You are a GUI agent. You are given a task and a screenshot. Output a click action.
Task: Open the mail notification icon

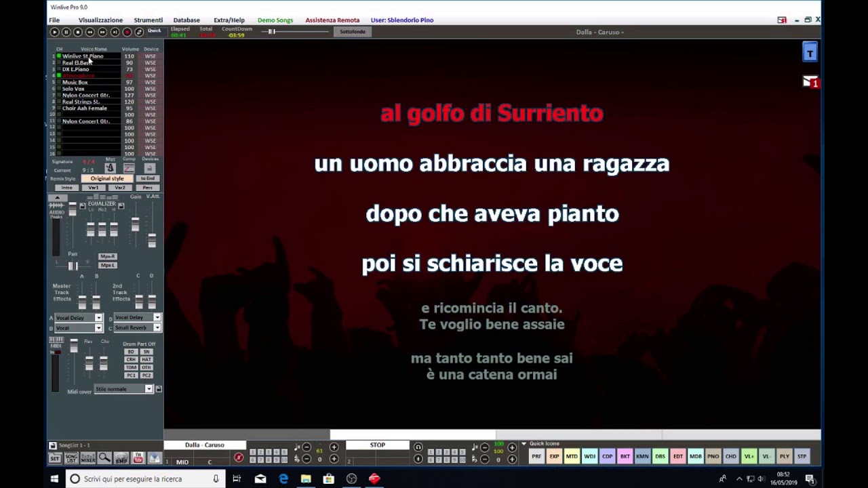point(810,82)
